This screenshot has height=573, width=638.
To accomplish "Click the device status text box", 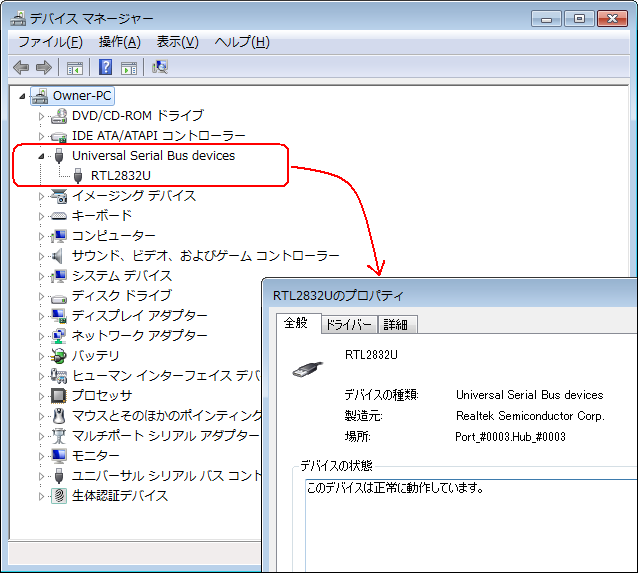I will pos(471,526).
